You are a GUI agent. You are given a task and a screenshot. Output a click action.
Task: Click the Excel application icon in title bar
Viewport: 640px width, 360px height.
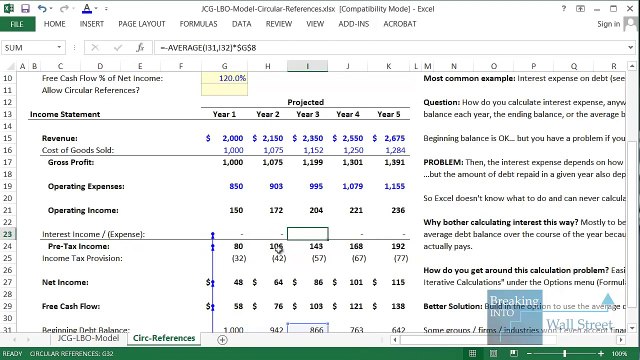point(9,8)
